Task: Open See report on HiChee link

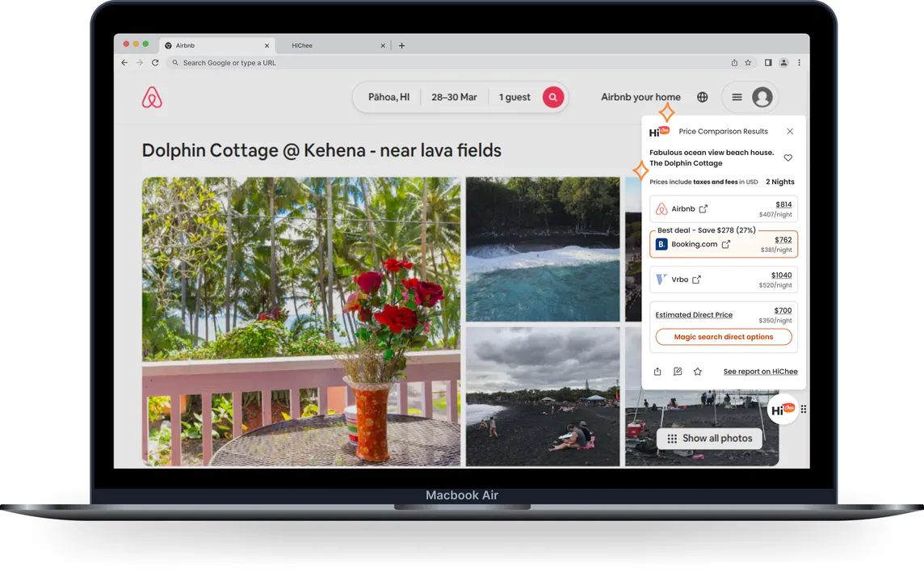Action: pyautogui.click(x=760, y=372)
